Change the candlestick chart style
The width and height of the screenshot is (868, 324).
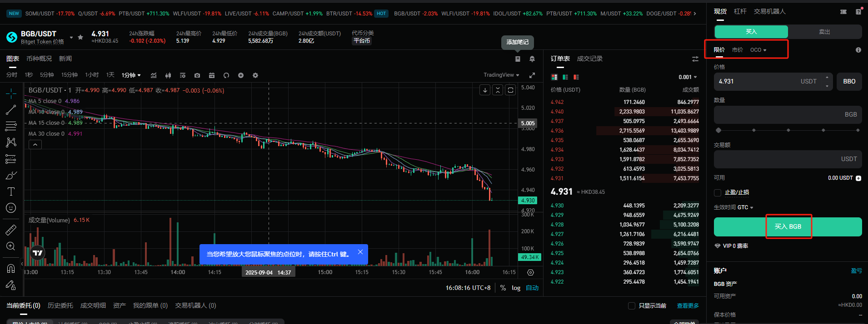coord(168,75)
